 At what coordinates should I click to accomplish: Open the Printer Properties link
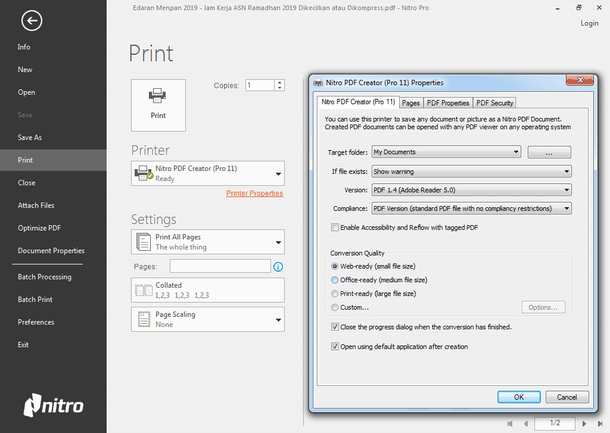pos(254,193)
